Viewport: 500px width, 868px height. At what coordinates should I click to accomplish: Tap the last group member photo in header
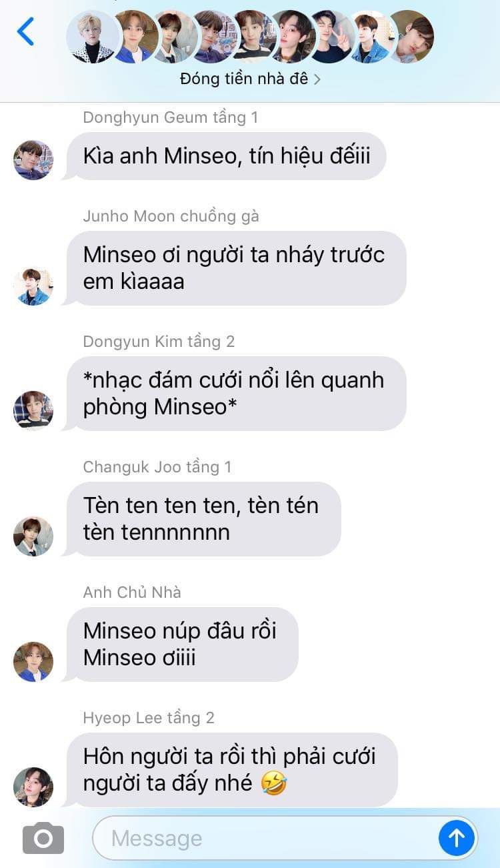click(x=411, y=37)
